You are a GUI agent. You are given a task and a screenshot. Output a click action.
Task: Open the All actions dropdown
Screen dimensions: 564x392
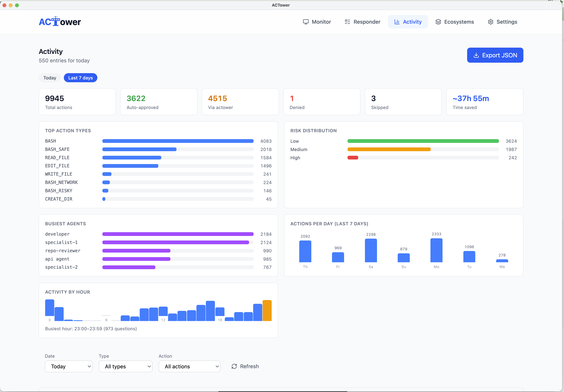(189, 366)
